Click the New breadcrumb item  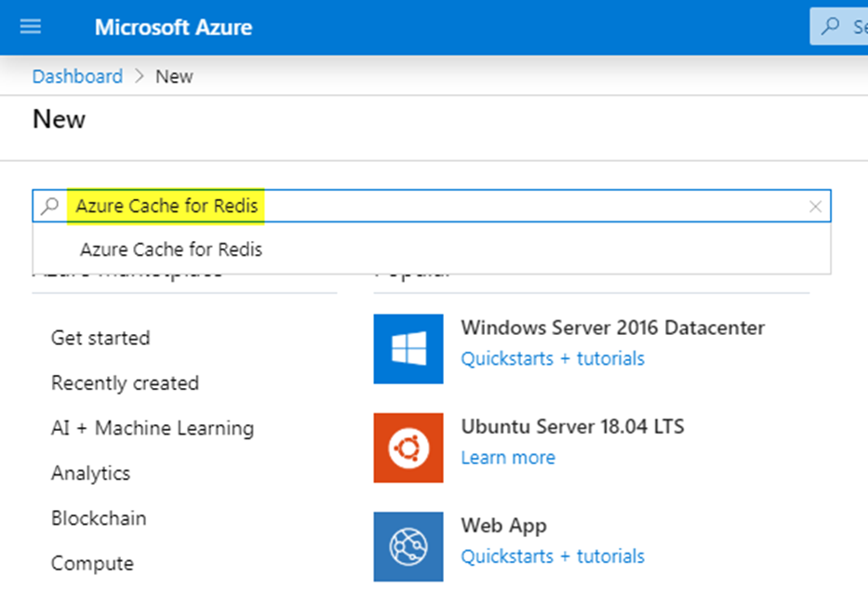click(174, 76)
